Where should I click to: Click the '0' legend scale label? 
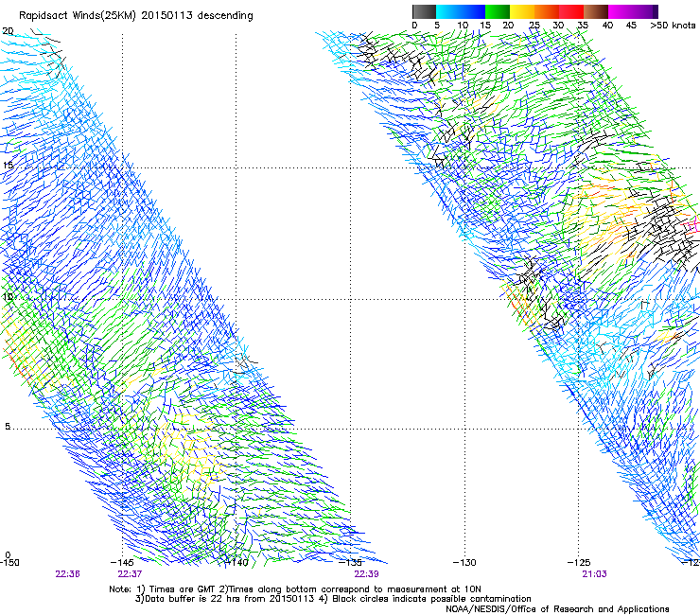414,25
